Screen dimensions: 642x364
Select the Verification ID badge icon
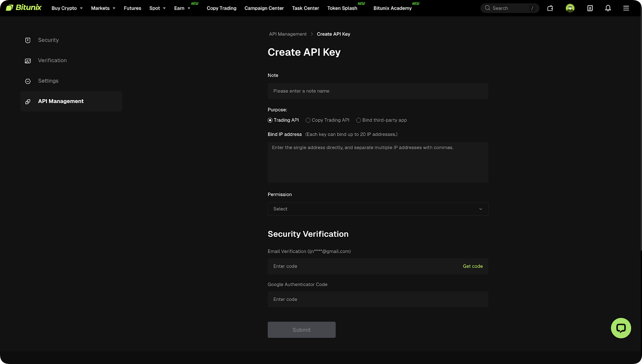point(28,60)
